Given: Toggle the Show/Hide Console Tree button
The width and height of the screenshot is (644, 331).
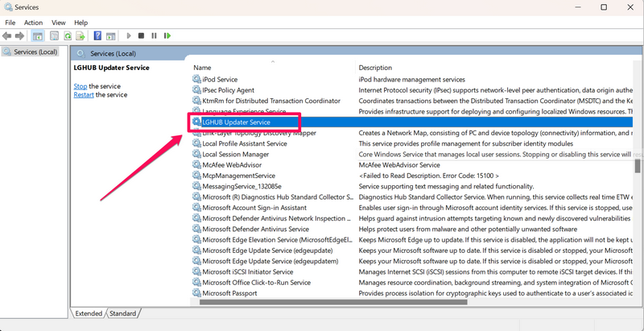Looking at the screenshot, I should [x=37, y=35].
